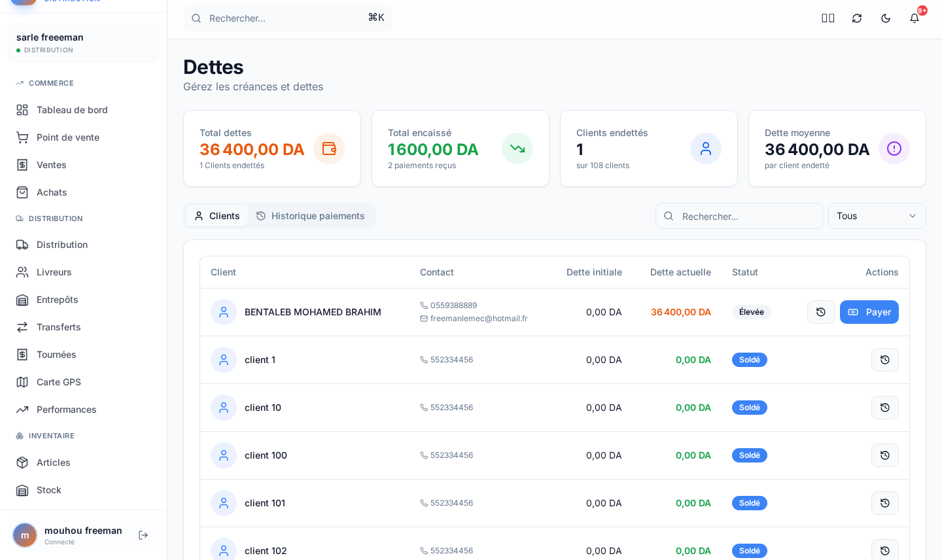942x560 pixels.
Task: Click Soldé badge in client 1 row
Action: 750,360
